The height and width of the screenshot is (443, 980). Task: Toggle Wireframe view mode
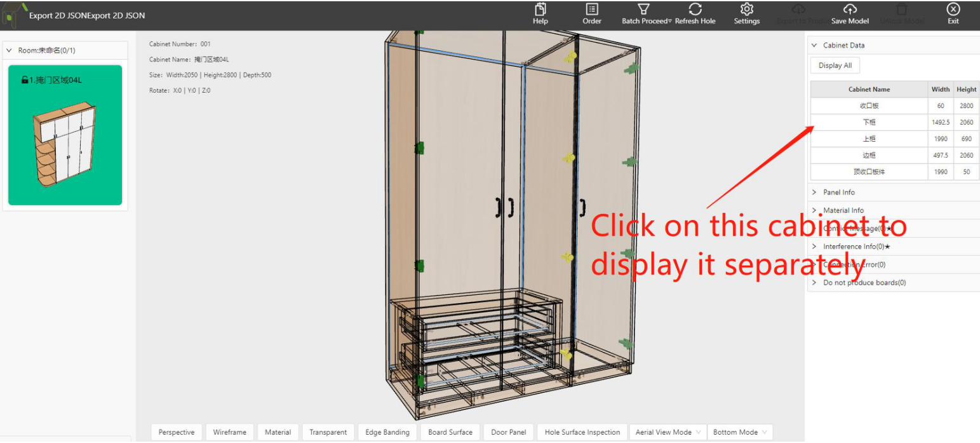[x=229, y=432]
